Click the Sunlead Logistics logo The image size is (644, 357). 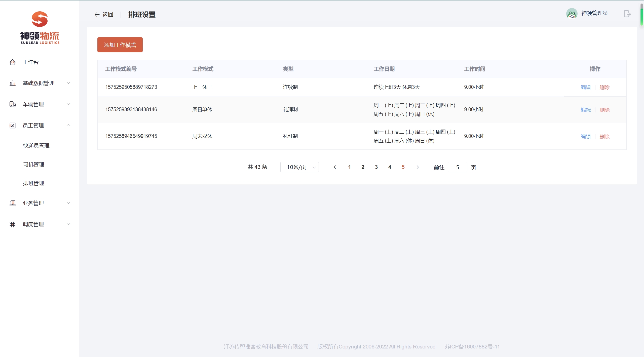40,28
